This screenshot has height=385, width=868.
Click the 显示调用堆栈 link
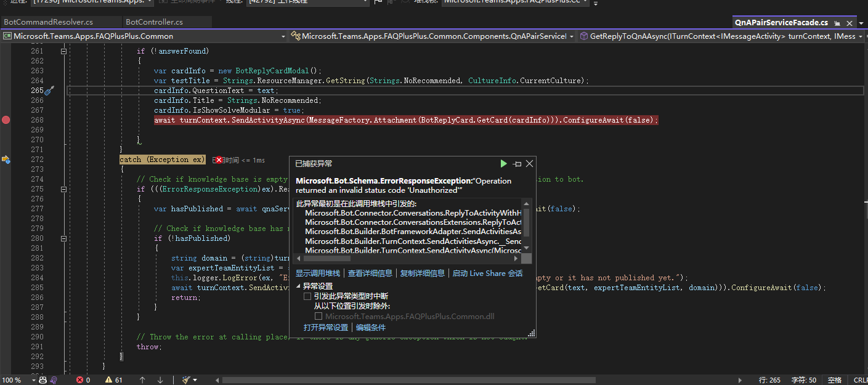(x=318, y=274)
